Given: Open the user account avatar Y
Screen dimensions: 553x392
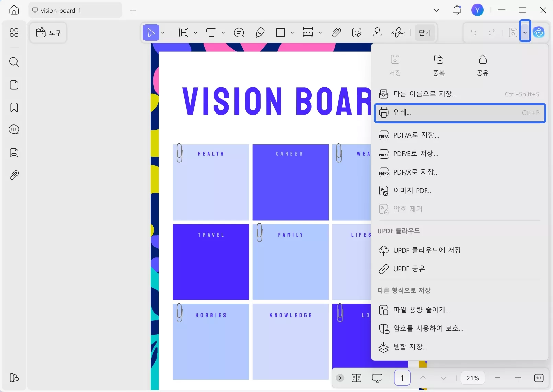Looking at the screenshot, I should 477,10.
